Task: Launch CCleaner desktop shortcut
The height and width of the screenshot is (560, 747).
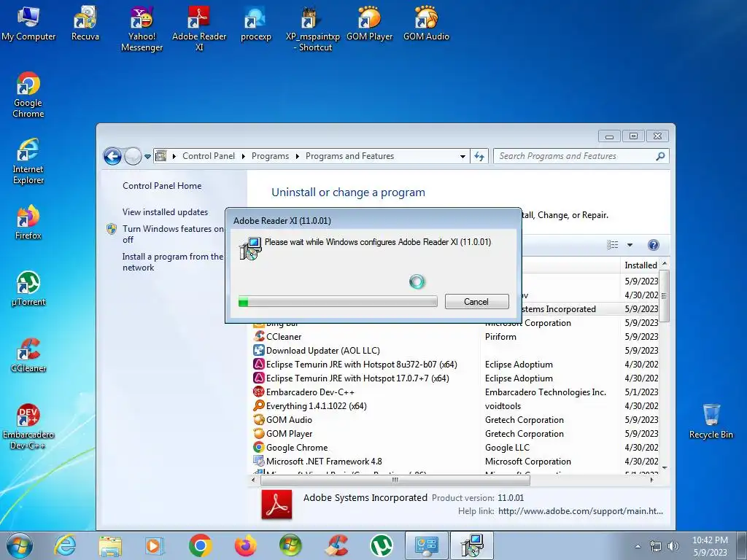Action: pyautogui.click(x=28, y=355)
